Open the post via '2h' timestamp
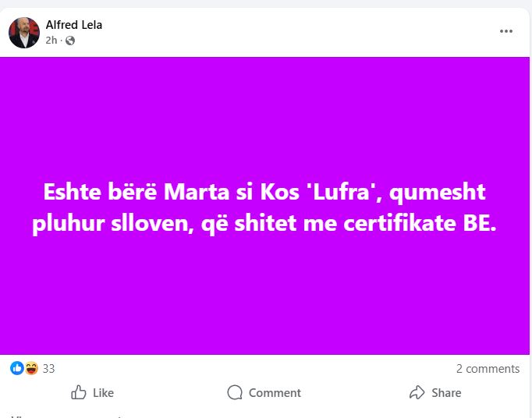 tap(51, 41)
